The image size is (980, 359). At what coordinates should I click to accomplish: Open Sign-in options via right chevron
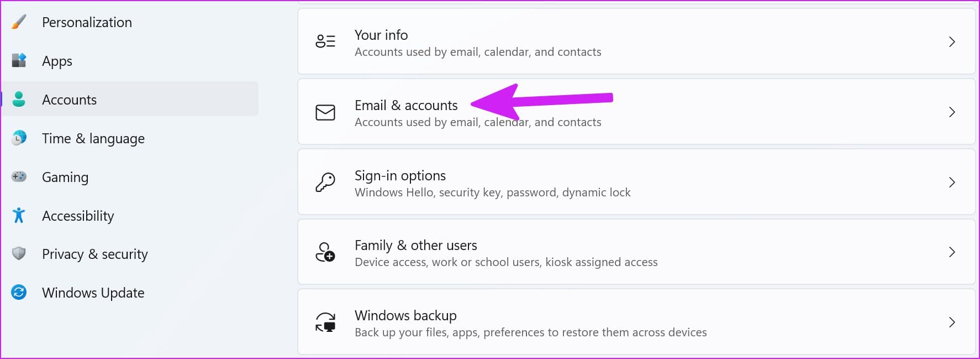click(x=952, y=183)
